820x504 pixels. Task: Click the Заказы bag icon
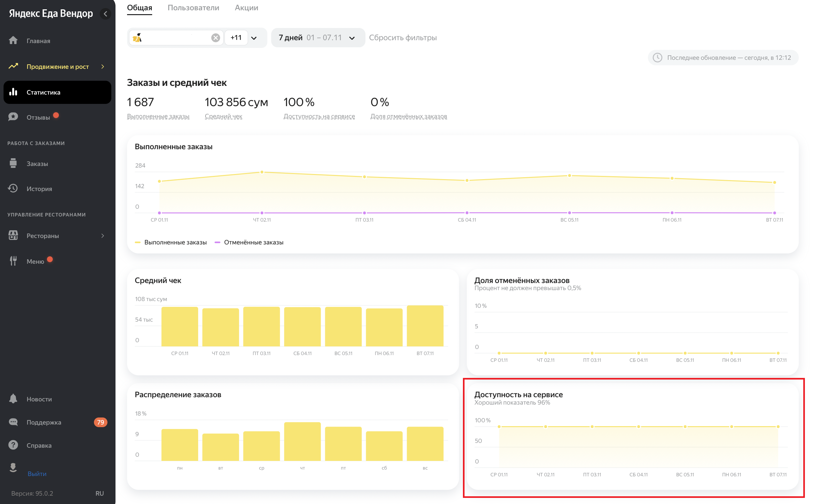point(13,164)
